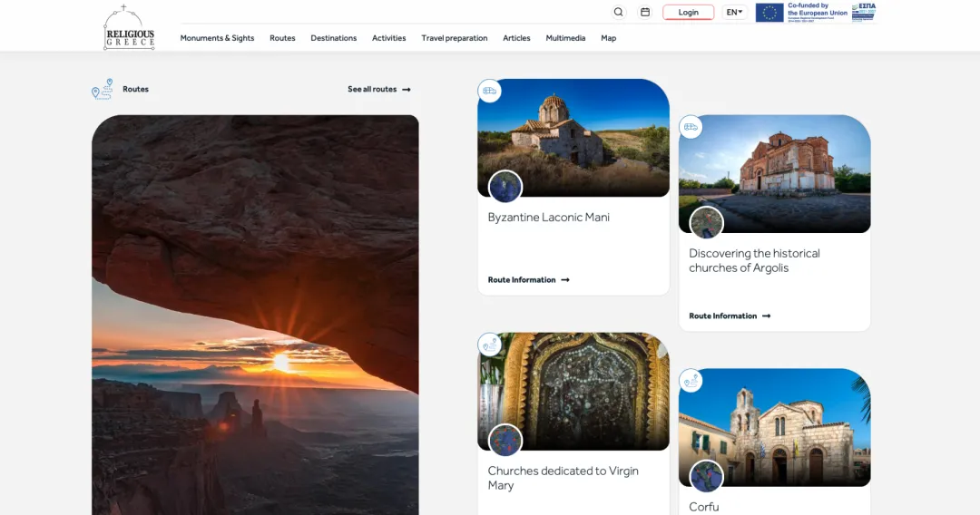Click circular avatar on Byzantine Laconic Mani card
The image size is (980, 515).
pyautogui.click(x=505, y=187)
